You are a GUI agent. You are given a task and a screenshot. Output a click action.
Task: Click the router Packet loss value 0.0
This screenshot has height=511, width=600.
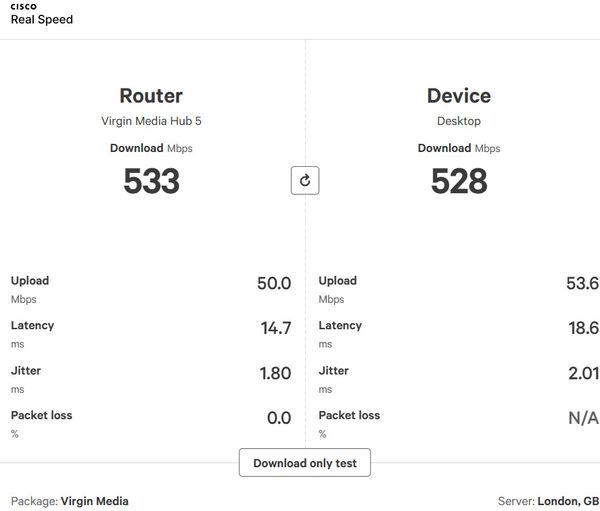pyautogui.click(x=279, y=418)
